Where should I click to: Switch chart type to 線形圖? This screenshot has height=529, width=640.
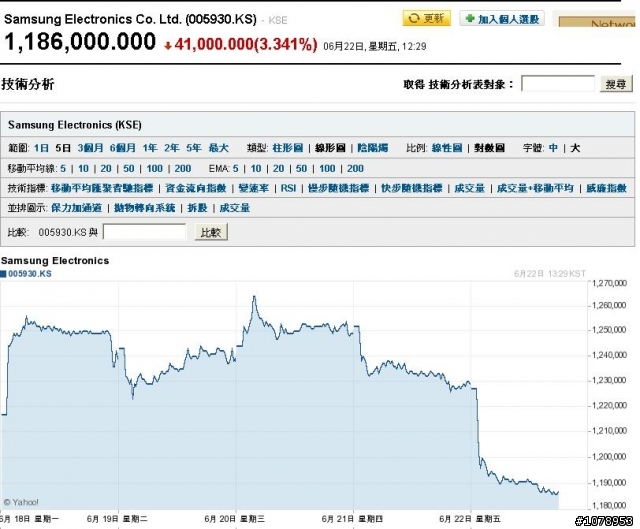(330, 148)
